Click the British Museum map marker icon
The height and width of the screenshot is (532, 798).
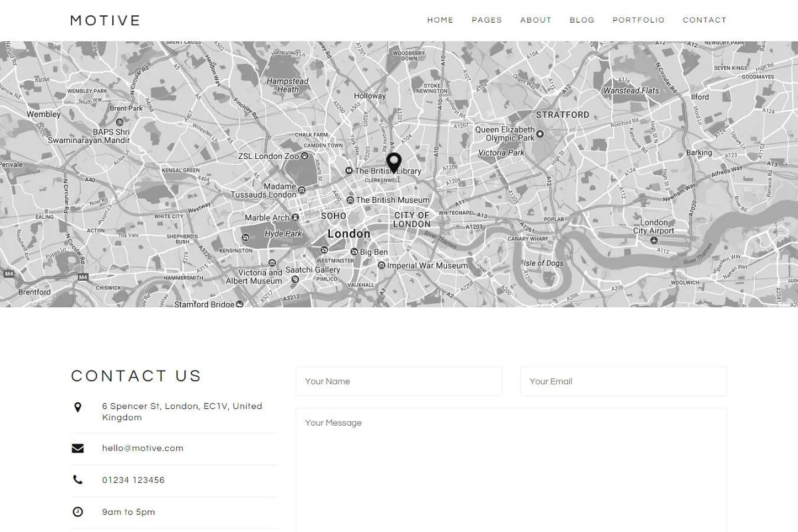click(350, 199)
